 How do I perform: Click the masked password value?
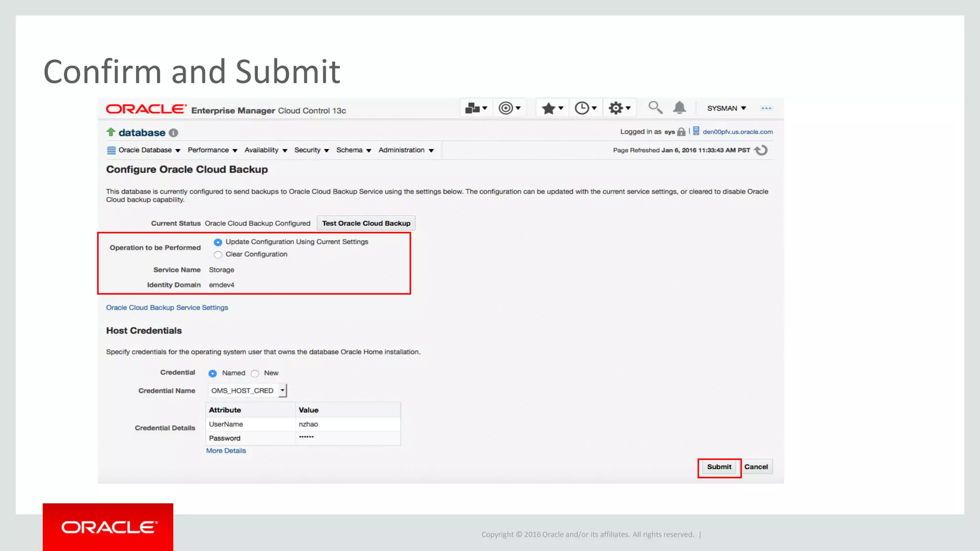tap(306, 437)
